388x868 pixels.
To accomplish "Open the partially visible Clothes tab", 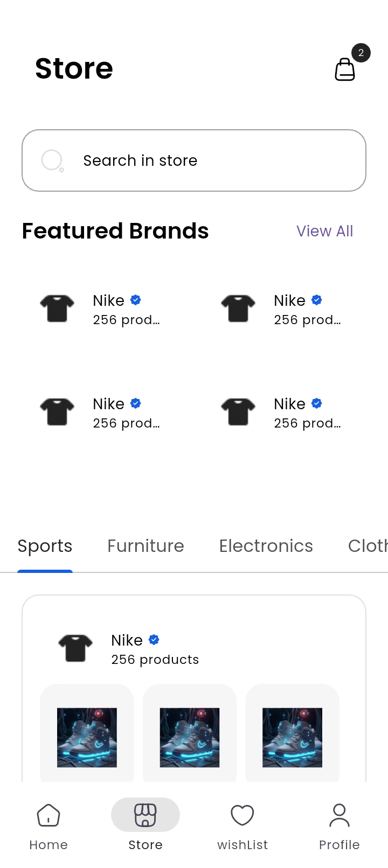I will 368,546.
